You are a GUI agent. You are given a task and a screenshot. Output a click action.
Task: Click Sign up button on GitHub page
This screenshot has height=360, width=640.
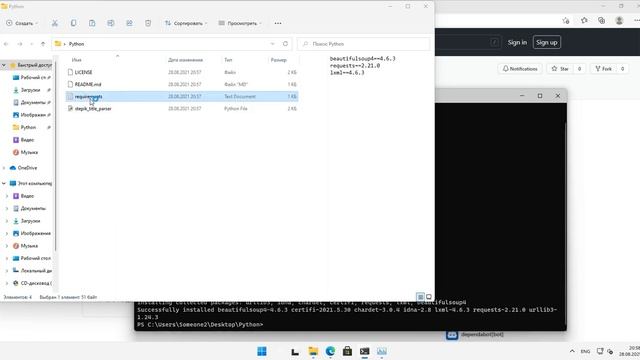point(547,42)
